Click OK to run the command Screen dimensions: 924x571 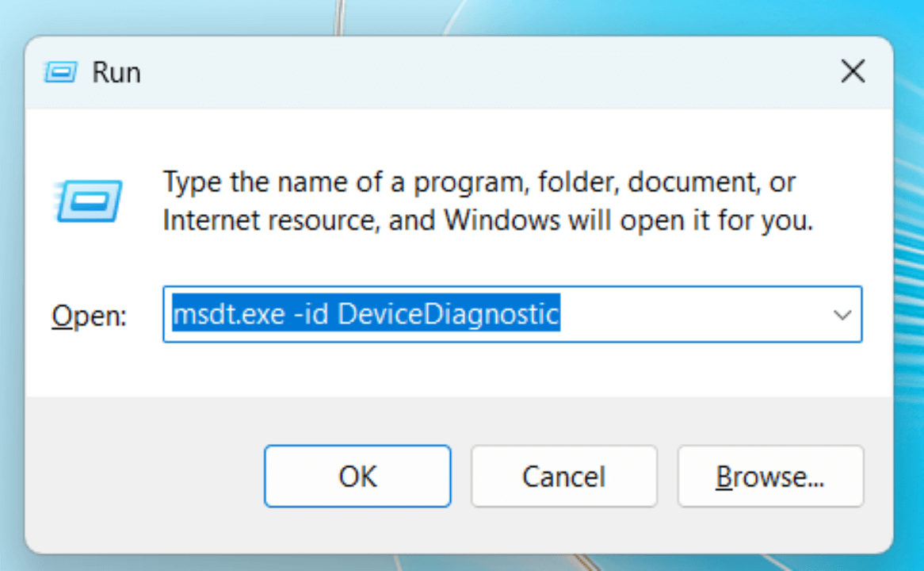[357, 476]
